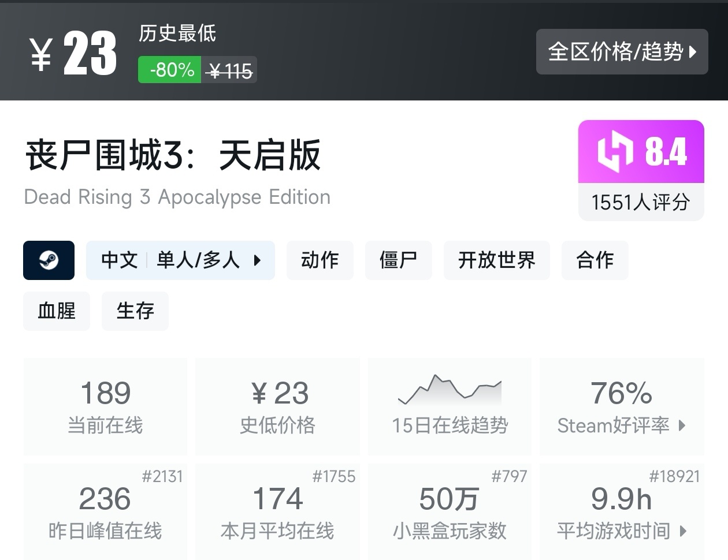View the 1551人评分 rating count

click(641, 202)
